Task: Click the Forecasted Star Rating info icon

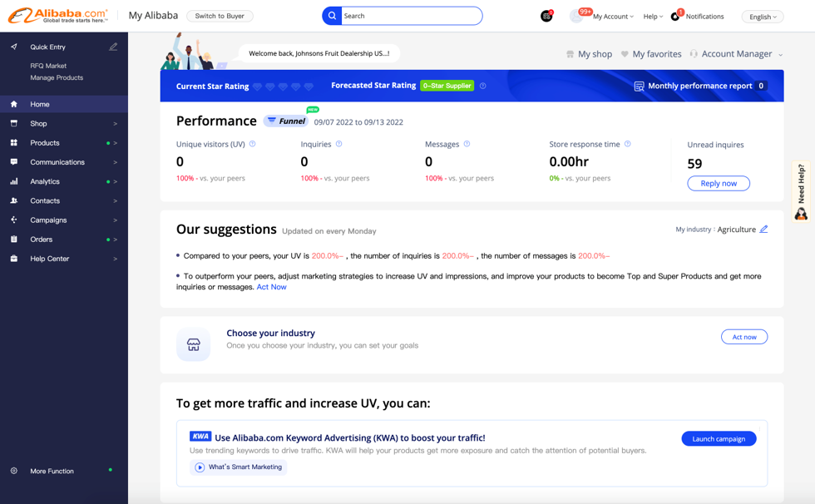Action: (x=482, y=86)
